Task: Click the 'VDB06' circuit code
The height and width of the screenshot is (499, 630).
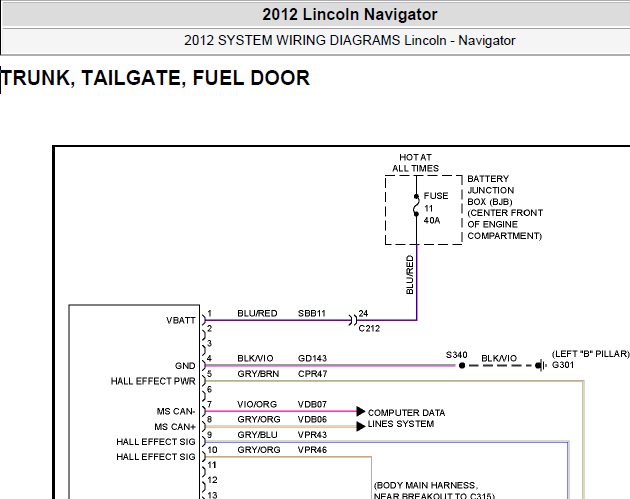Action: (312, 419)
